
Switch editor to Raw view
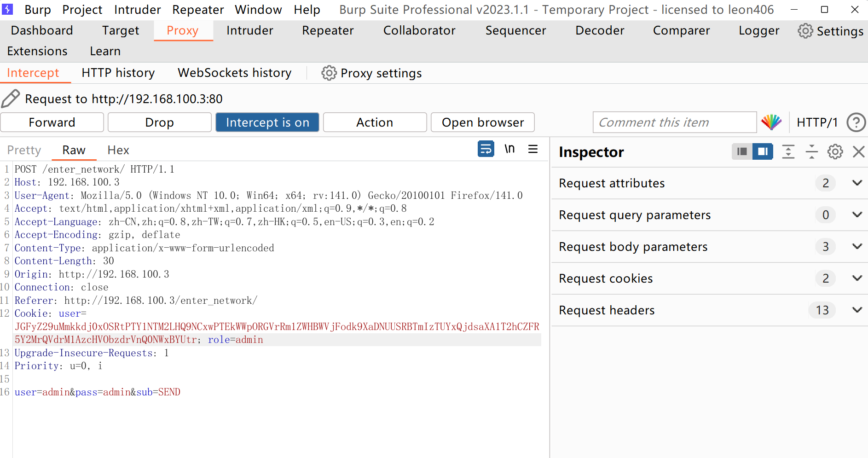[x=74, y=150]
